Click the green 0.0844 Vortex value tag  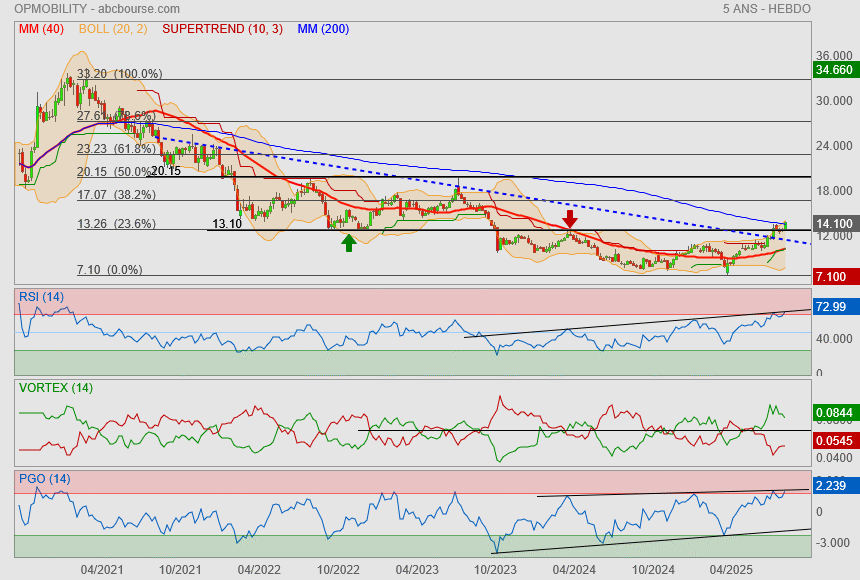(x=834, y=412)
